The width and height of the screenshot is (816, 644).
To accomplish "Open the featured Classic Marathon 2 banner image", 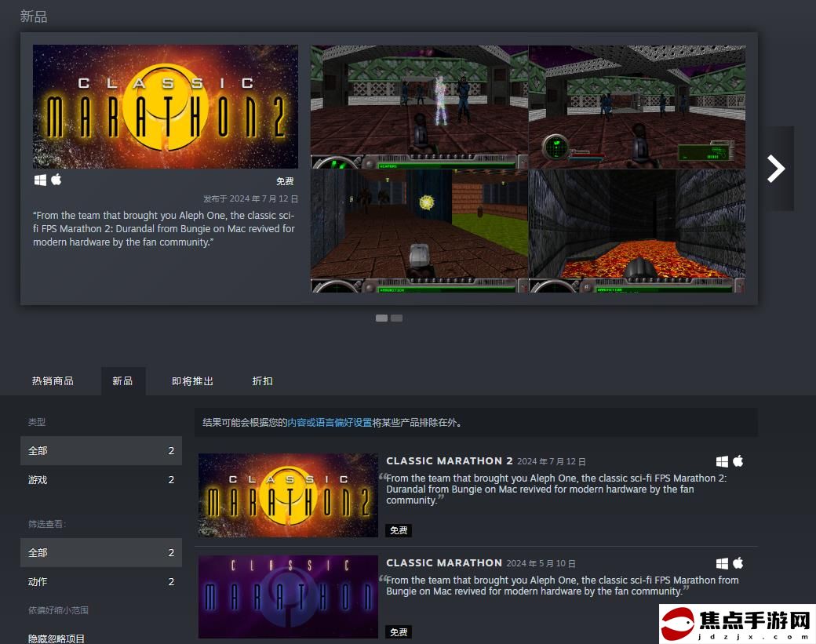I will tap(166, 107).
